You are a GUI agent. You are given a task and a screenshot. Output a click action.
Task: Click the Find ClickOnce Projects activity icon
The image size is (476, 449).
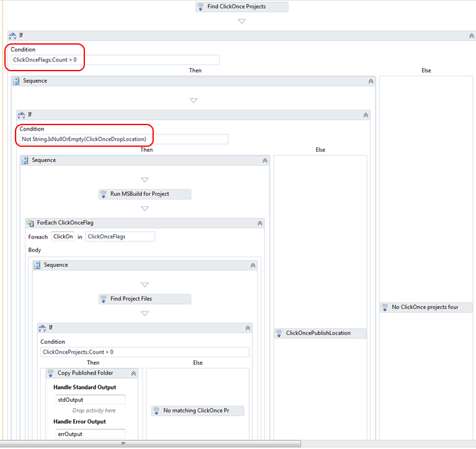[201, 7]
